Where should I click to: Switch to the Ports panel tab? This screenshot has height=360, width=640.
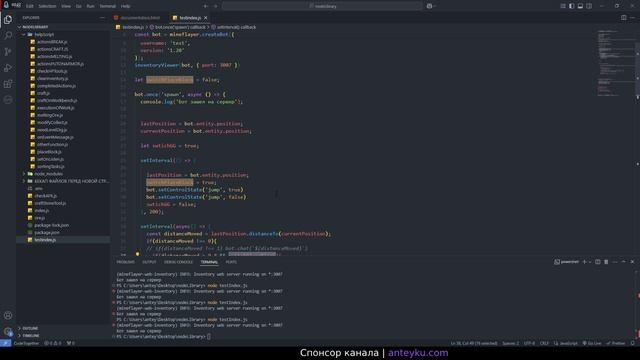click(x=231, y=262)
